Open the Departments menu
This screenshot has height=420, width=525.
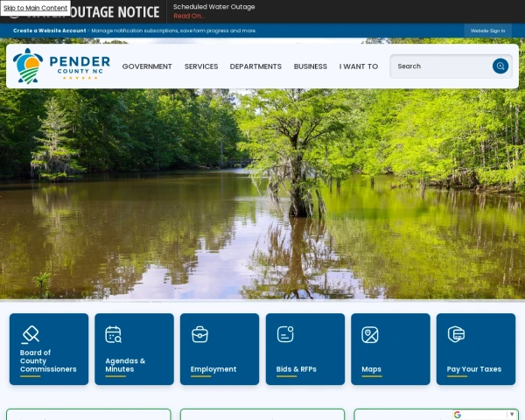[x=255, y=66]
